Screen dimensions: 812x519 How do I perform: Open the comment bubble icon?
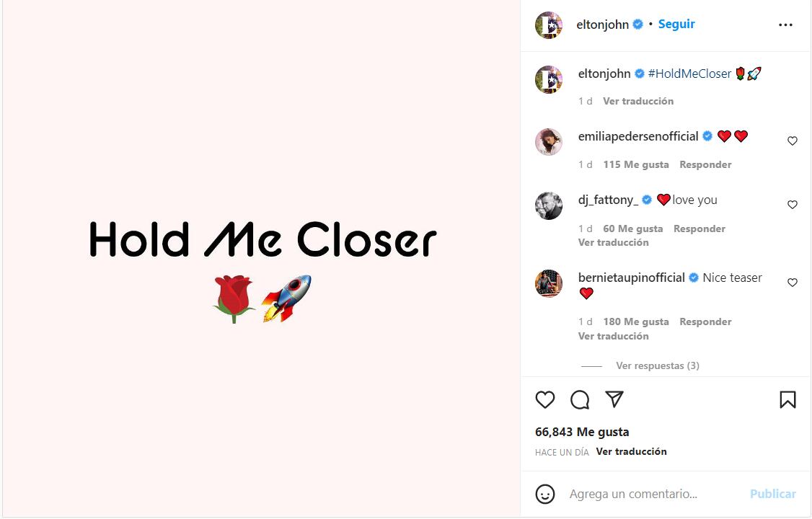click(580, 399)
